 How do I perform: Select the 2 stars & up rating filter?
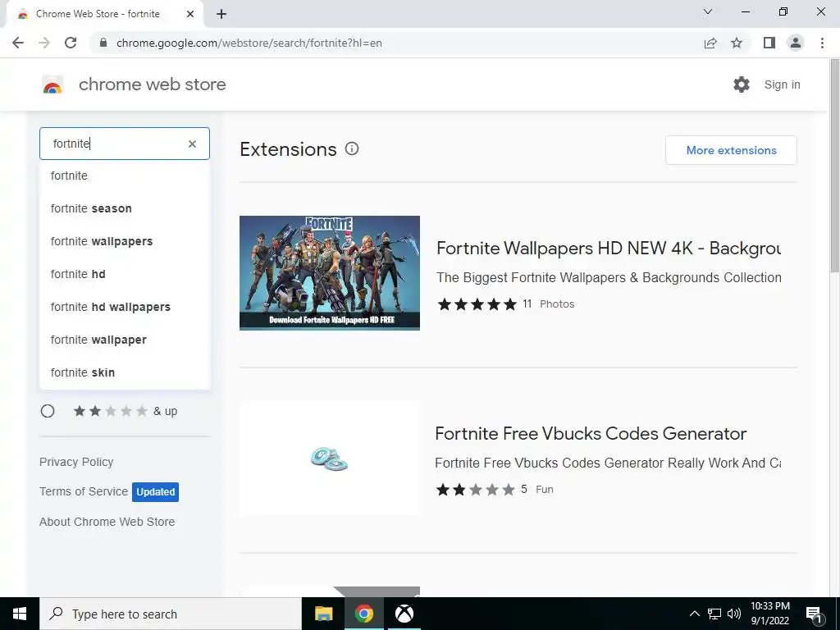[48, 411]
